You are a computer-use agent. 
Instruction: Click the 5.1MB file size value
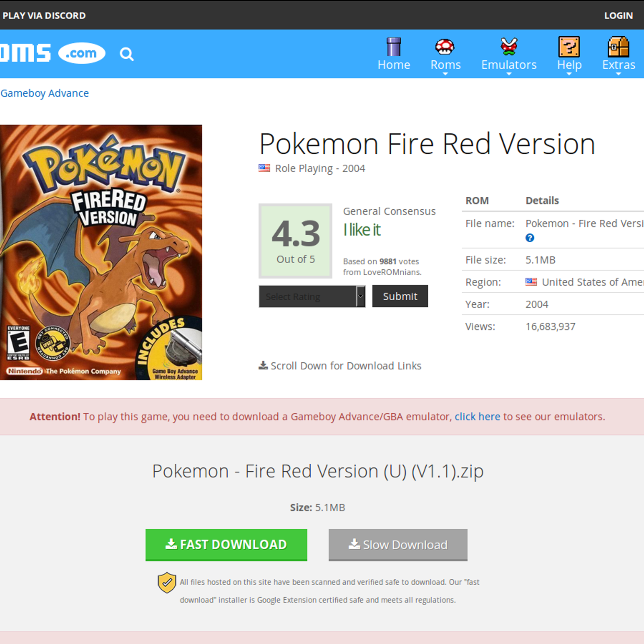pos(540,260)
